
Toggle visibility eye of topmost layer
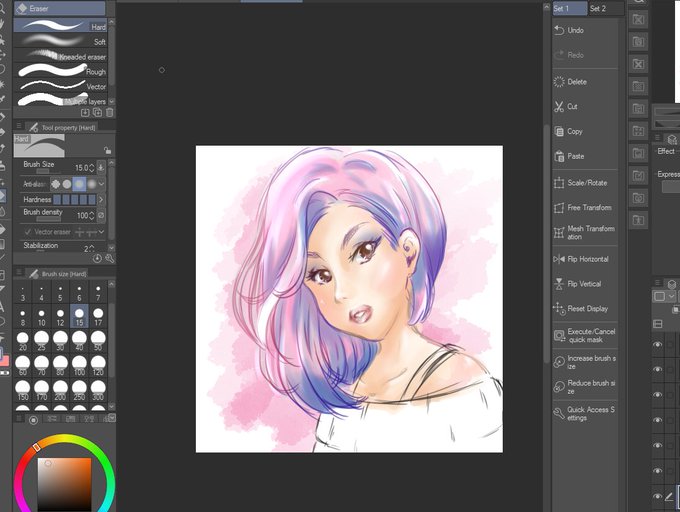point(658,345)
